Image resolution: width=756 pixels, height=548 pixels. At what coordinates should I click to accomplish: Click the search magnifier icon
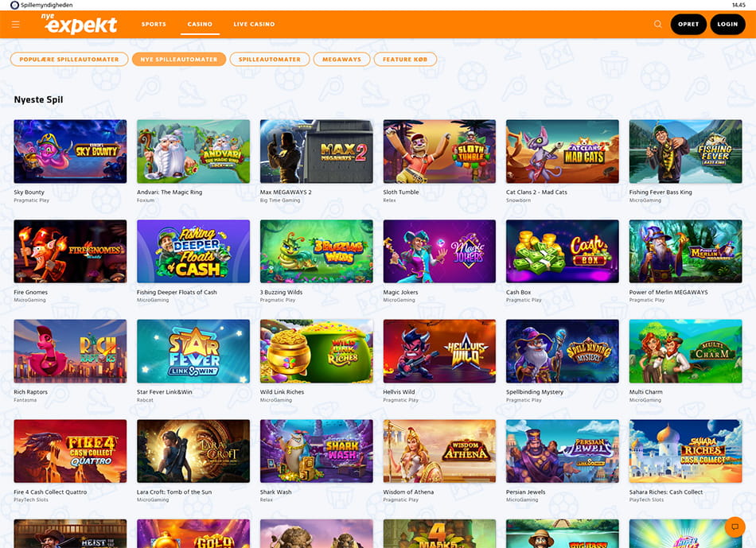657,25
